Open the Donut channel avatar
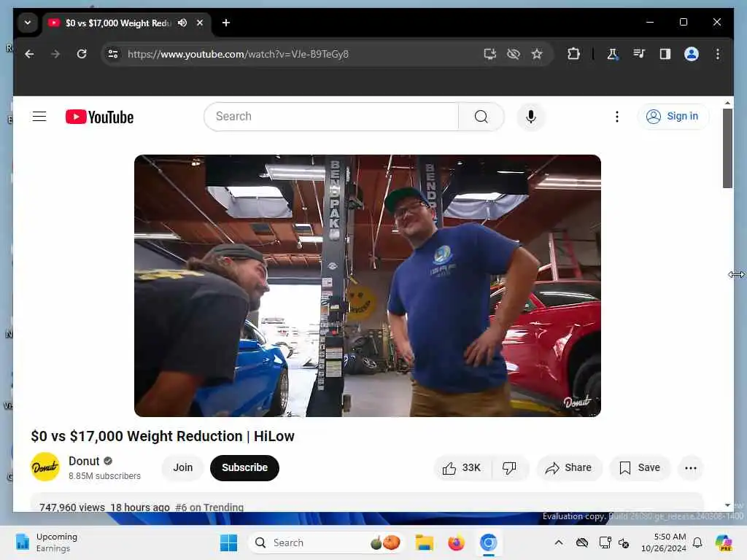 coord(45,467)
